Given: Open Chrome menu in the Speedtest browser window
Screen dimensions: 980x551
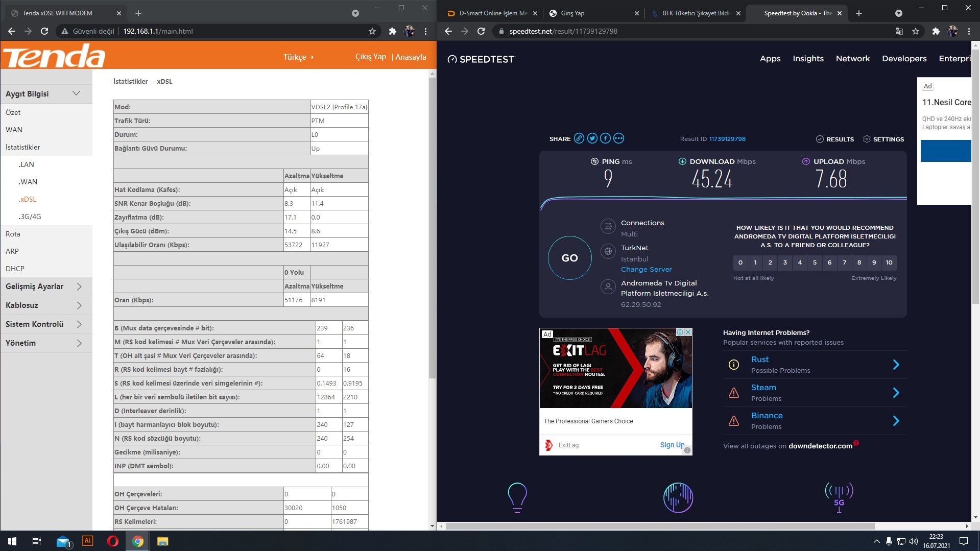Looking at the screenshot, I should [969, 31].
